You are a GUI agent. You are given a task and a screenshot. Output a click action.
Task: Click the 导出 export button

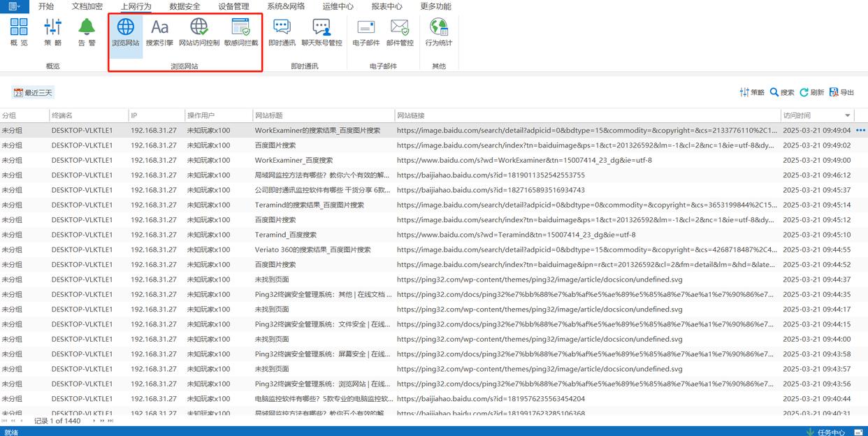pos(841,92)
